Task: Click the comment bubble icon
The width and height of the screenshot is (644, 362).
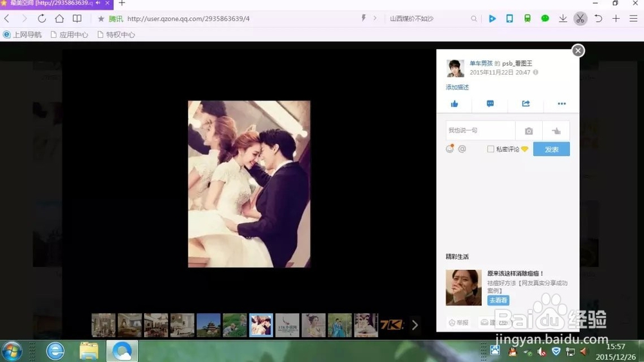Action: (490, 104)
